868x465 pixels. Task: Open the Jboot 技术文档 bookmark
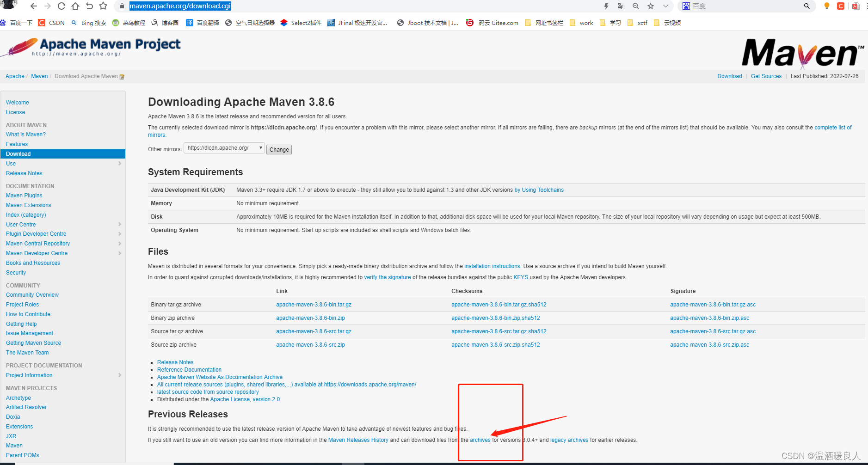[x=428, y=23]
